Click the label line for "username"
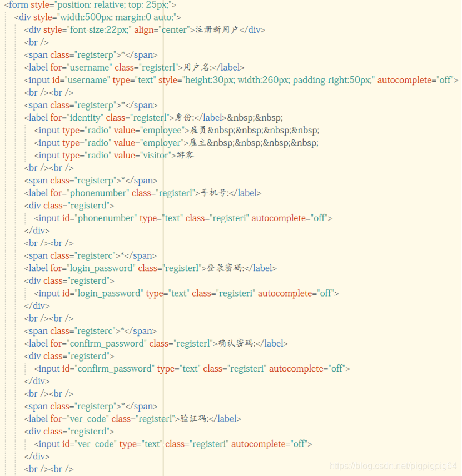The height and width of the screenshot is (476, 462). point(135,67)
